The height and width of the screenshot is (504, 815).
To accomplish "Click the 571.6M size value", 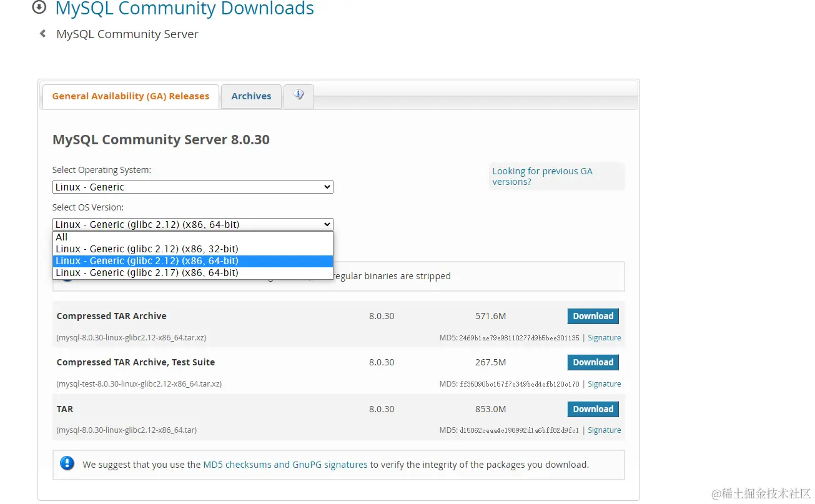I will [x=490, y=316].
